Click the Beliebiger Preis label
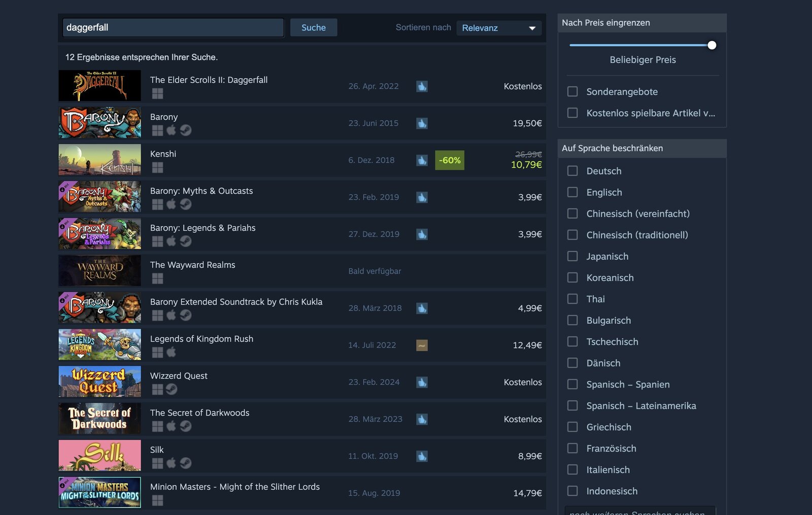812x515 pixels. pos(642,60)
